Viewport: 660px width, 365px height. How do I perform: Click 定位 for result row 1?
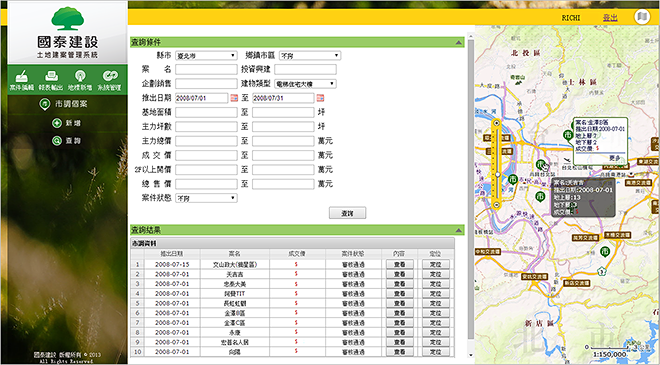pyautogui.click(x=436, y=264)
